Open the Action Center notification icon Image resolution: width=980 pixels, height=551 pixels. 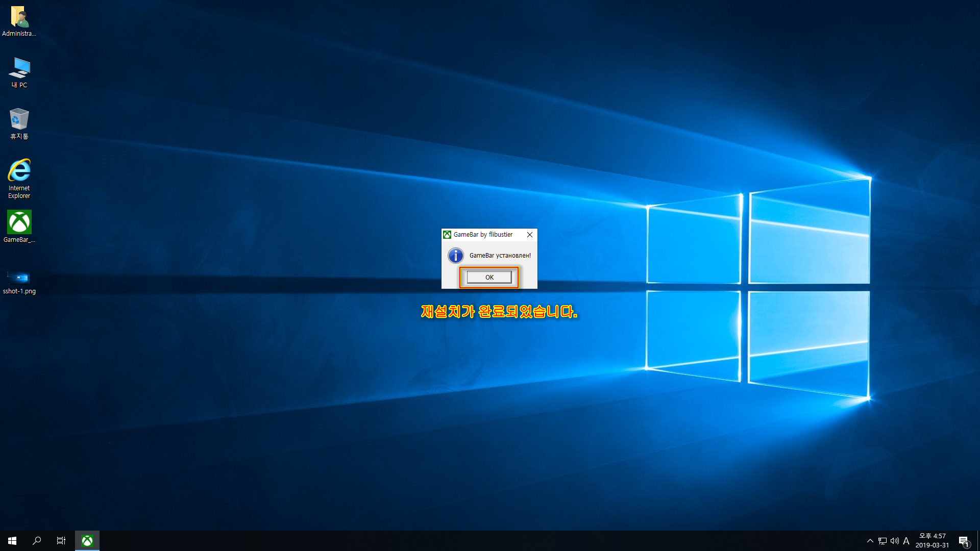tap(963, 541)
